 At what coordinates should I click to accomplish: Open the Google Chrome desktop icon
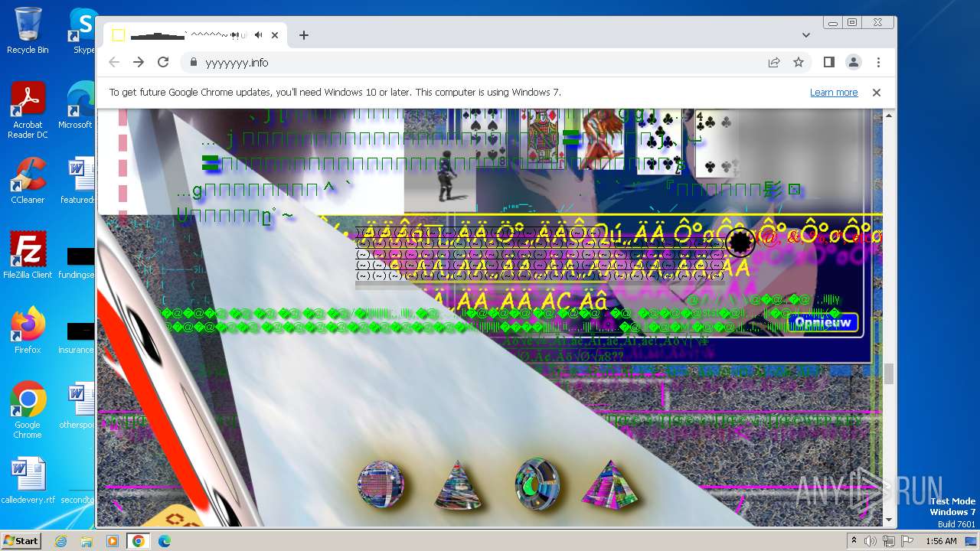[28, 410]
